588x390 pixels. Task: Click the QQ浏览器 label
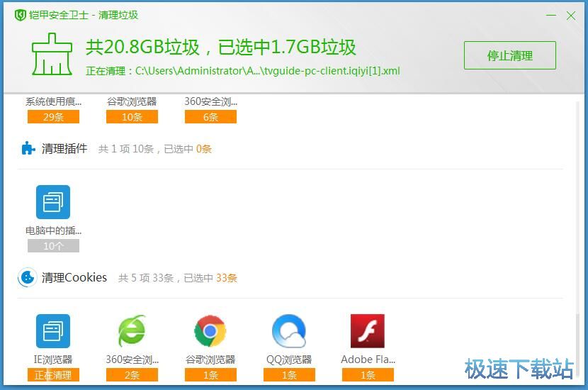(289, 360)
